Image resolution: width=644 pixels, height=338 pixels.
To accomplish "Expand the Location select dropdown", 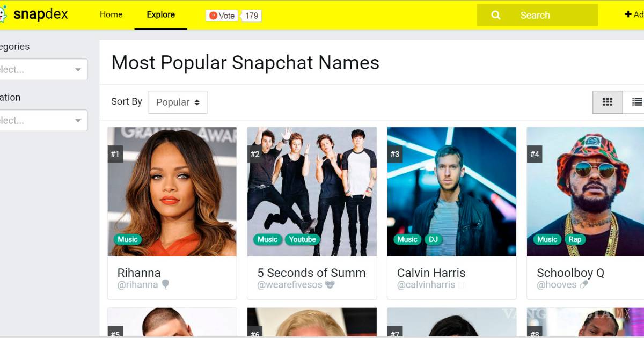I will [x=43, y=120].
